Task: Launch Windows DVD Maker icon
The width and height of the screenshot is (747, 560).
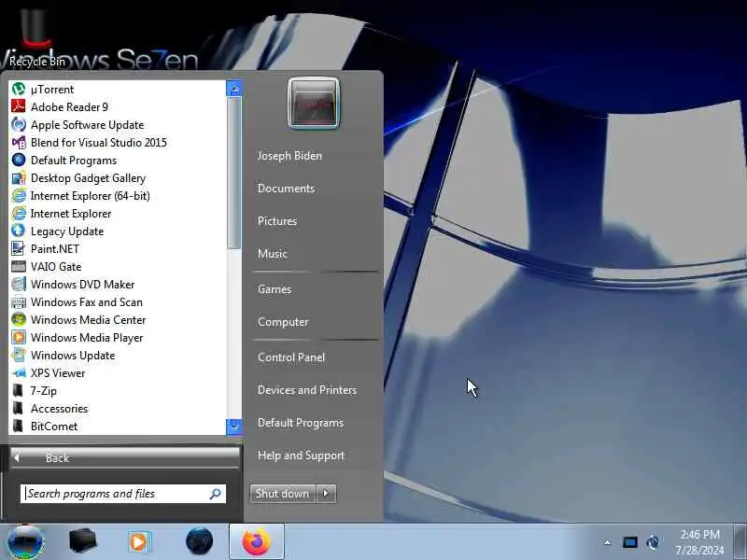Action: (x=19, y=285)
